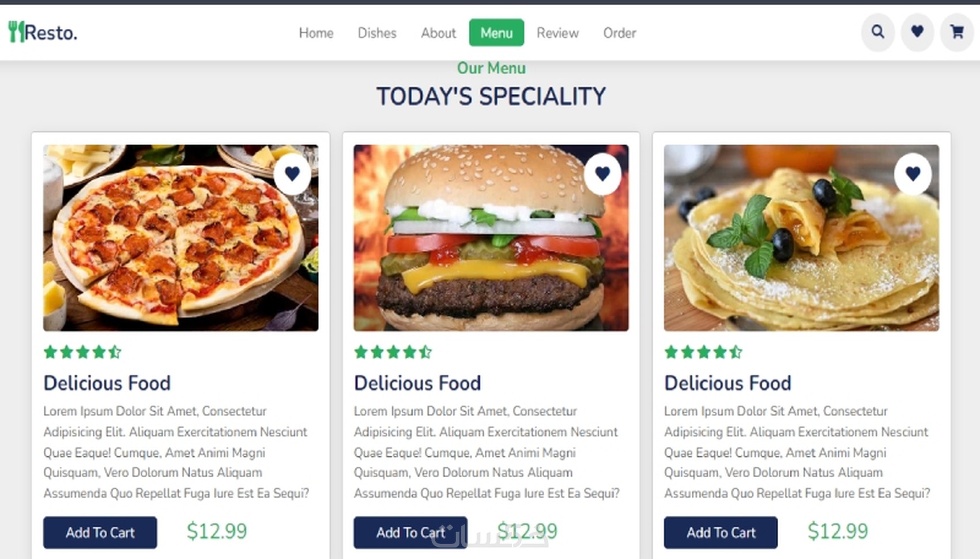Add the pizza to cart

100,532
